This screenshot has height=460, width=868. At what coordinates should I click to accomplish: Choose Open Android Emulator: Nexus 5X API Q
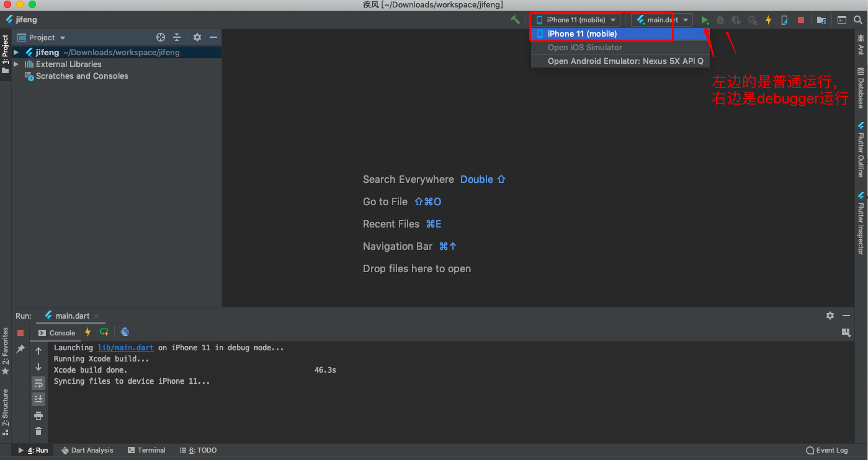620,61
